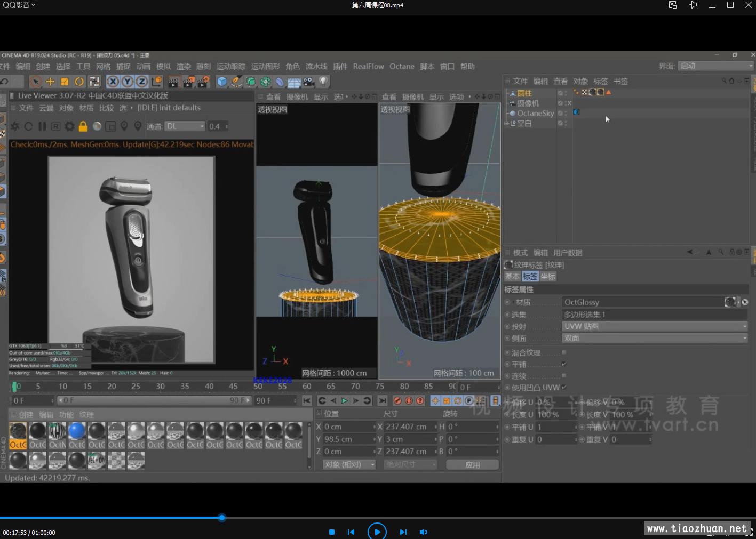Toggle the 平铺 checkbox
756x539 pixels.
(x=564, y=364)
